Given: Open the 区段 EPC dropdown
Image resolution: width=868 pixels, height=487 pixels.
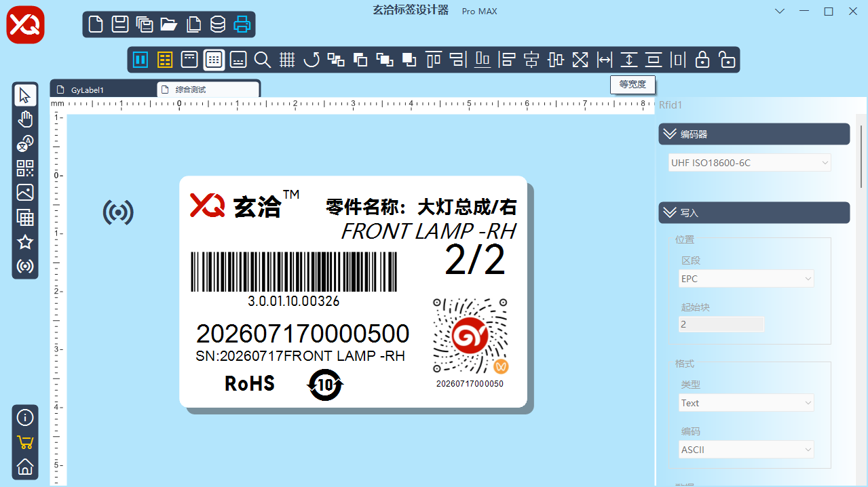Looking at the screenshot, I should point(746,278).
